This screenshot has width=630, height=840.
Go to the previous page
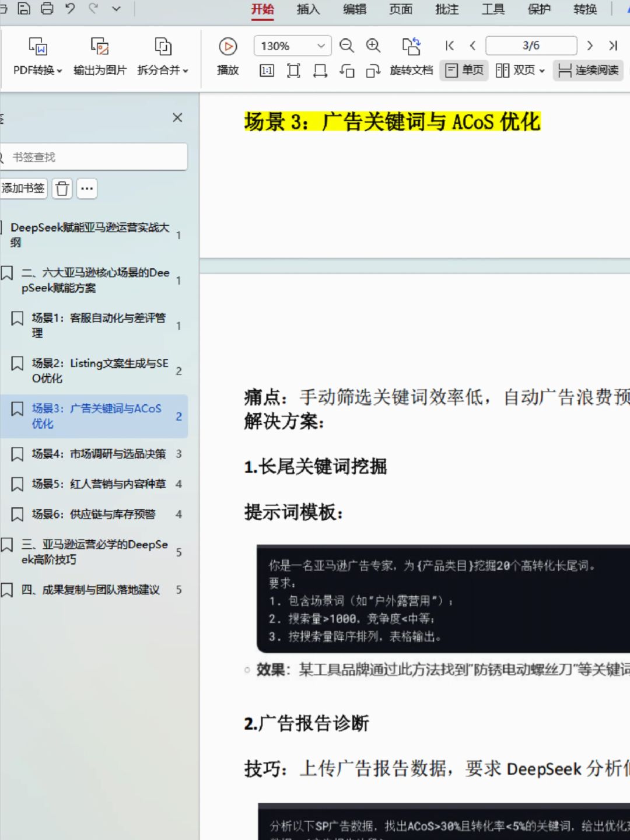pos(473,45)
